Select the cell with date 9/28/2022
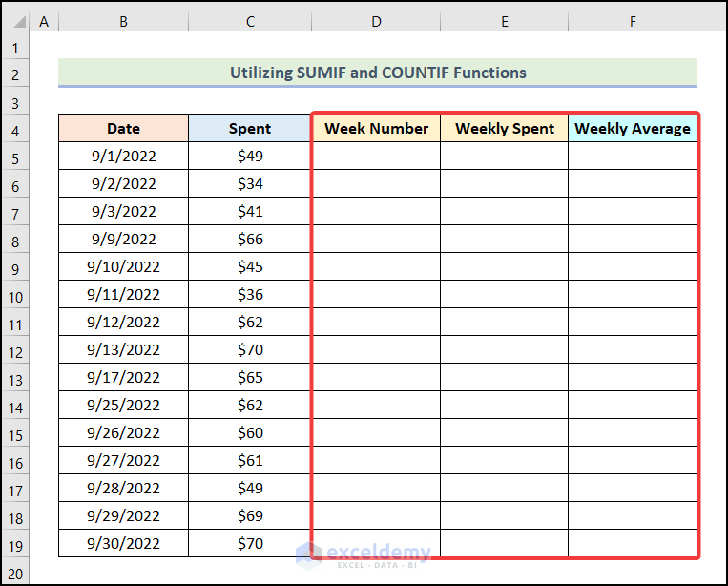 tap(123, 488)
